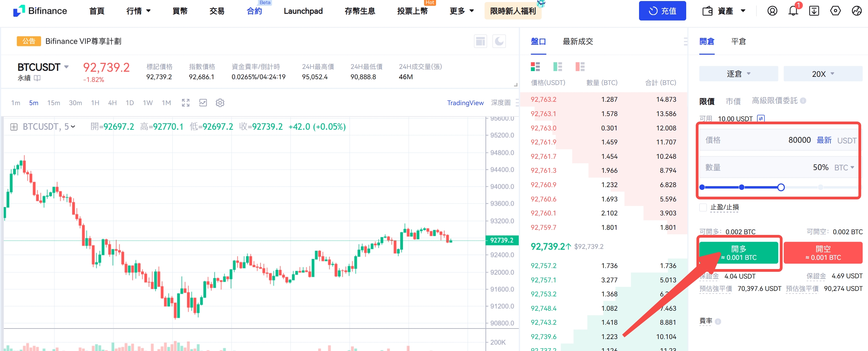Switch available balance transfer icon
The width and height of the screenshot is (868, 351).
tap(761, 118)
